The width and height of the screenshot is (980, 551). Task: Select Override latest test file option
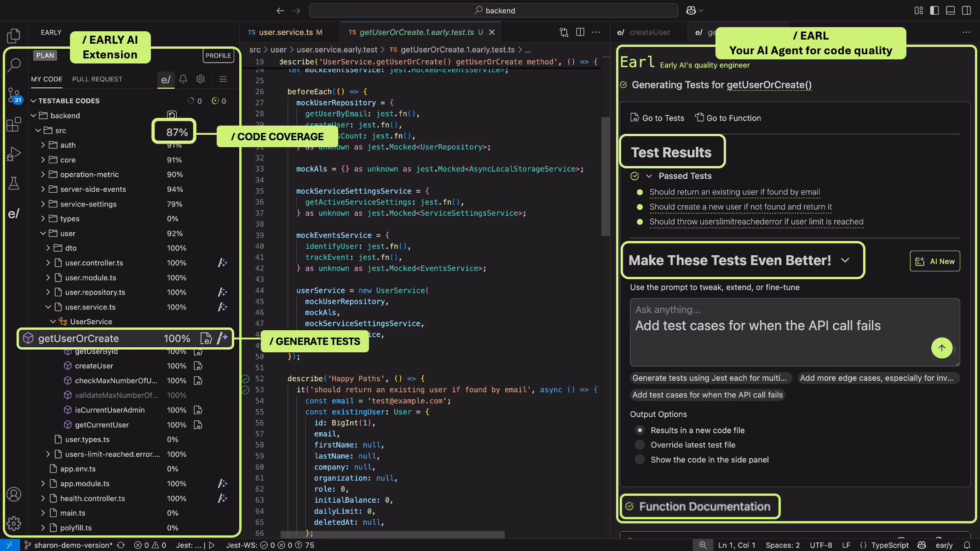pyautogui.click(x=640, y=445)
